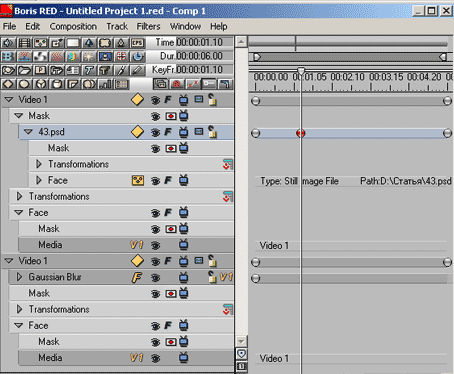454x374 pixels.
Task: Click the F filter icon on Gaussian Blur
Action: pyautogui.click(x=137, y=277)
